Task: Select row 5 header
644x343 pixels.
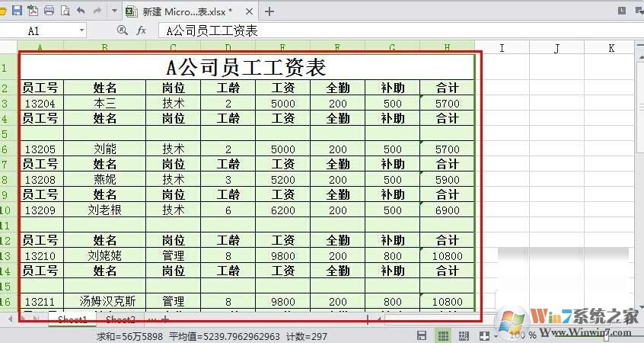Action: coord(8,133)
